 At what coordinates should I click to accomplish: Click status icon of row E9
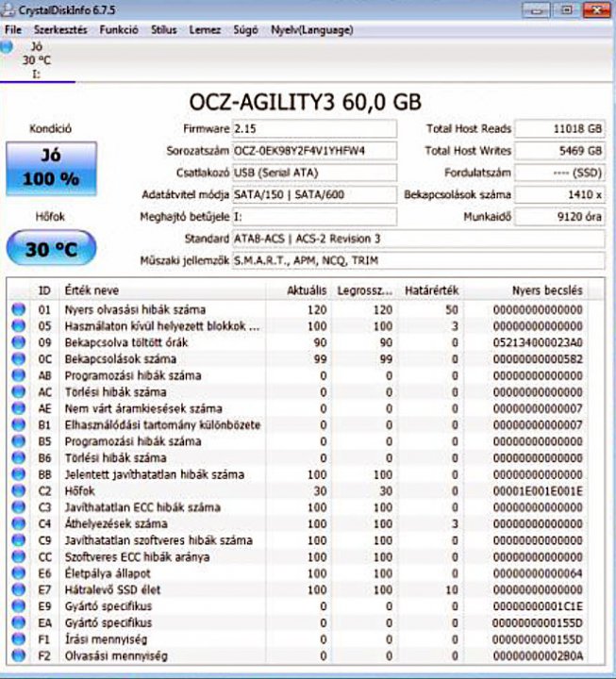(18, 605)
